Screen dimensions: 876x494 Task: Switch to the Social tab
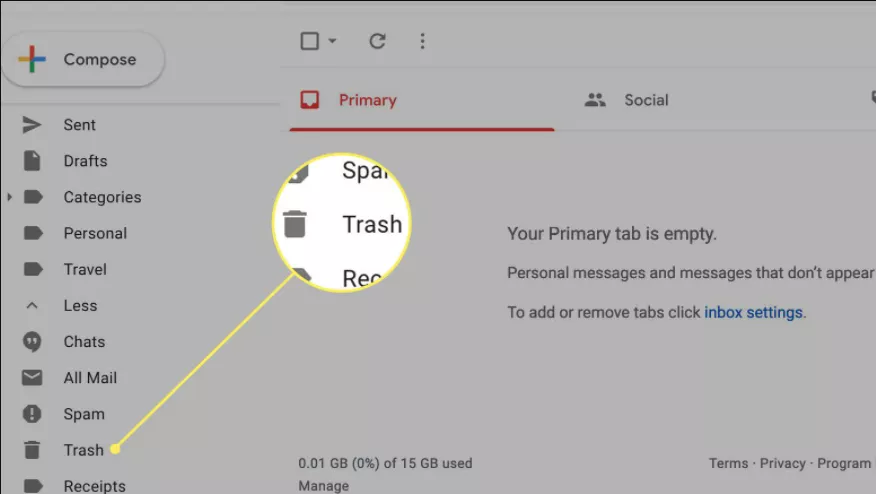pos(646,100)
